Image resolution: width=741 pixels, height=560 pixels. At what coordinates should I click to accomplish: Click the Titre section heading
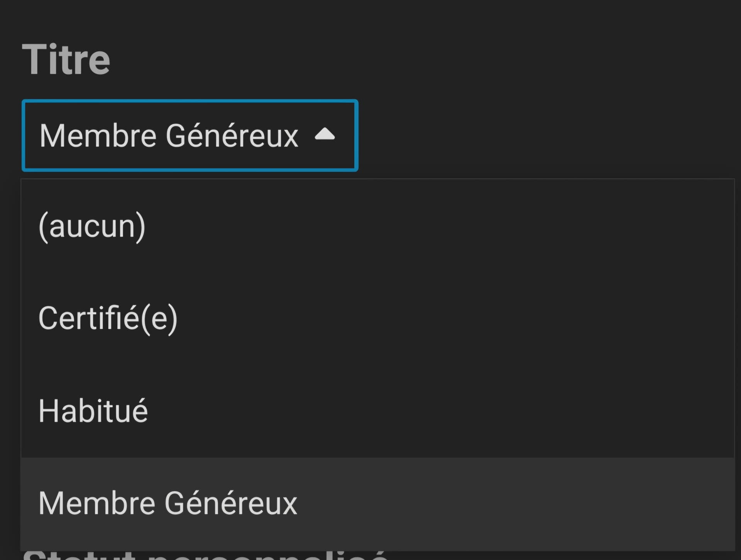(x=66, y=59)
